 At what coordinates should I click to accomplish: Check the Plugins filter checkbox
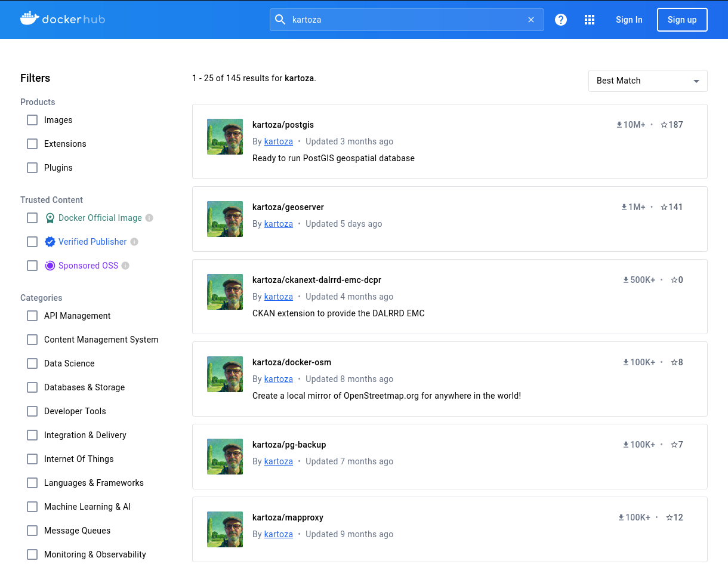(x=32, y=168)
